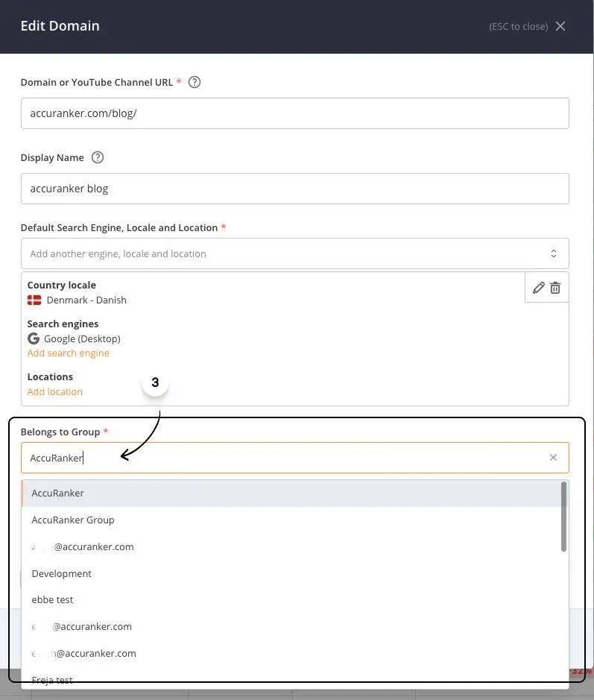Click the Denmark flag icon
The height and width of the screenshot is (700, 594).
34,300
